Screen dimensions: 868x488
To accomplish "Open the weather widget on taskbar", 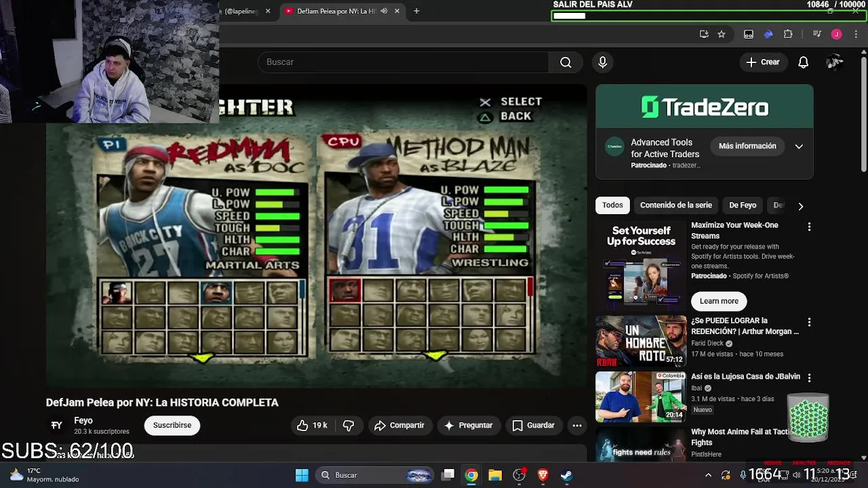I will [x=45, y=475].
